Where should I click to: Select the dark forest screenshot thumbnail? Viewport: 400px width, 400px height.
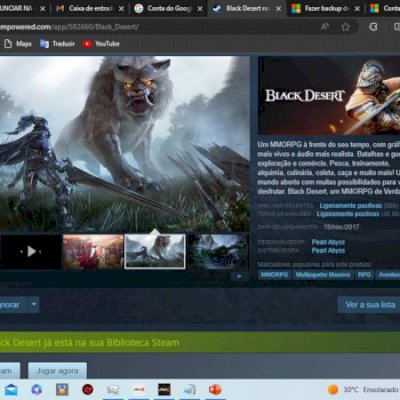(218, 251)
